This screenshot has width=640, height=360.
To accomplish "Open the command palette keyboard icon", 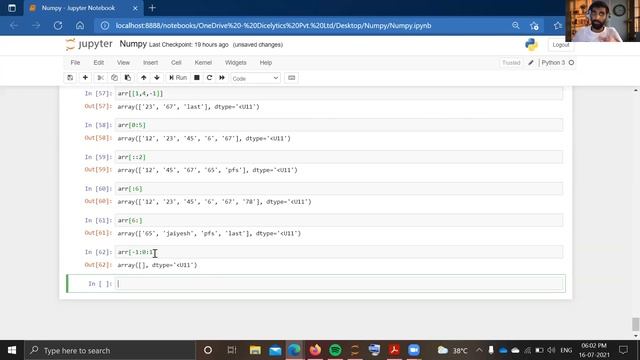I will [x=291, y=78].
